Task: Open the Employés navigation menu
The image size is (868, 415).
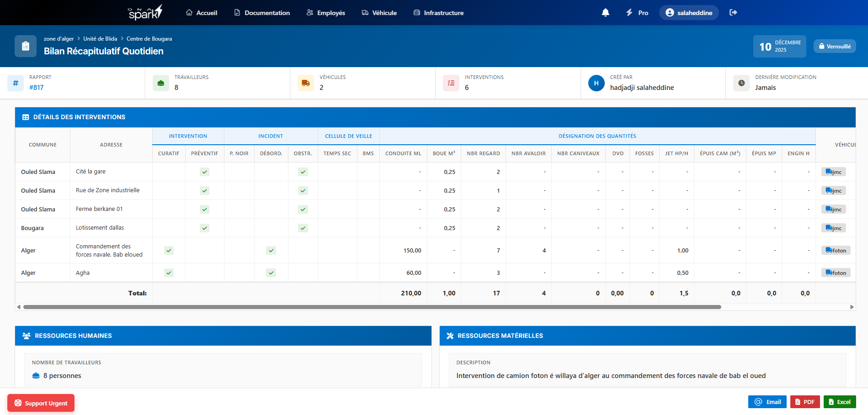Action: pyautogui.click(x=325, y=13)
